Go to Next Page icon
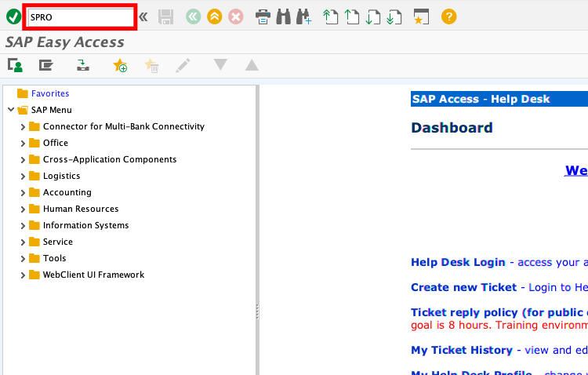Image resolution: width=588 pixels, height=375 pixels. tap(372, 17)
